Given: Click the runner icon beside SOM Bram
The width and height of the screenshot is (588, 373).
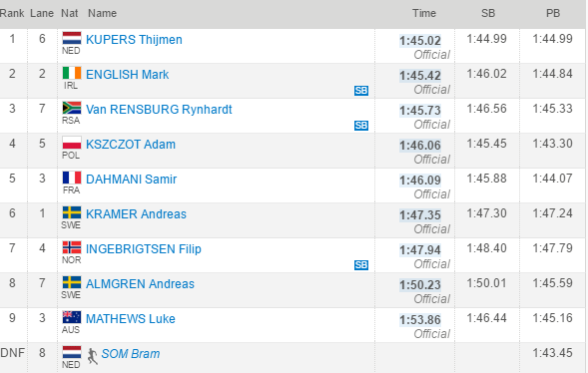Looking at the screenshot, I should 92,356.
